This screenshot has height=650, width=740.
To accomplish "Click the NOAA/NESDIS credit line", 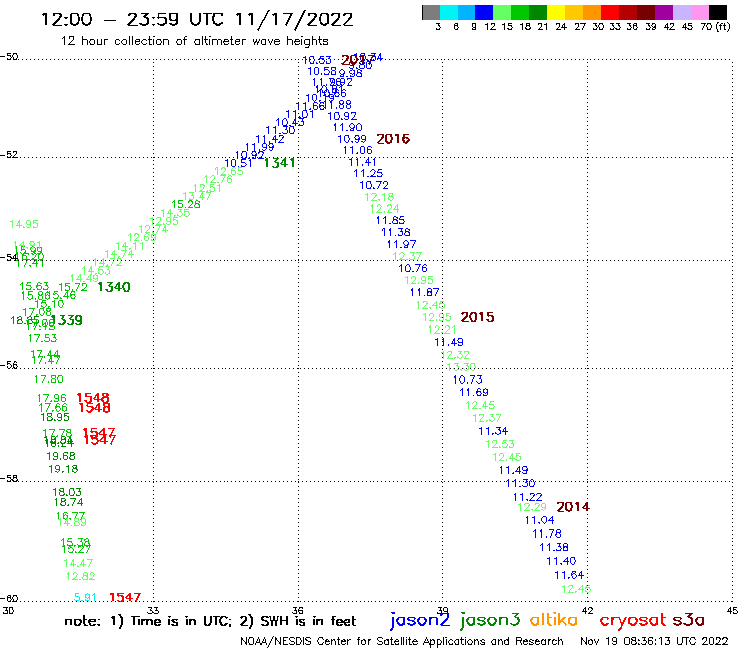I will [402, 641].
